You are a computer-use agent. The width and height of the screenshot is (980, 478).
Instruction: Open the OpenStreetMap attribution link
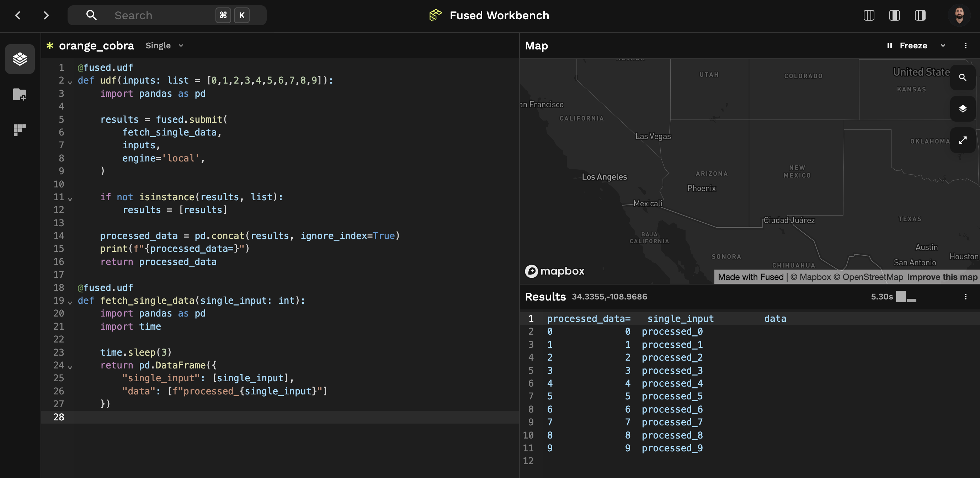point(868,277)
